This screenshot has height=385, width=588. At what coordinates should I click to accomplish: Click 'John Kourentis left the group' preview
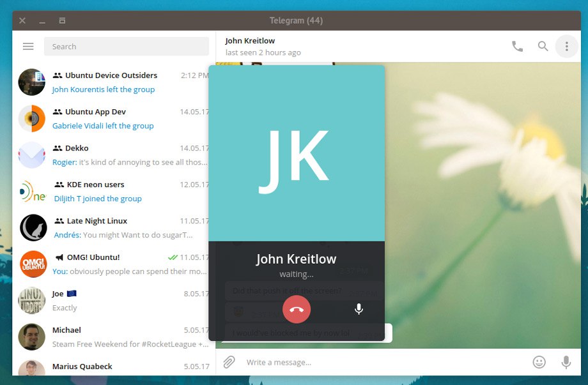(103, 89)
